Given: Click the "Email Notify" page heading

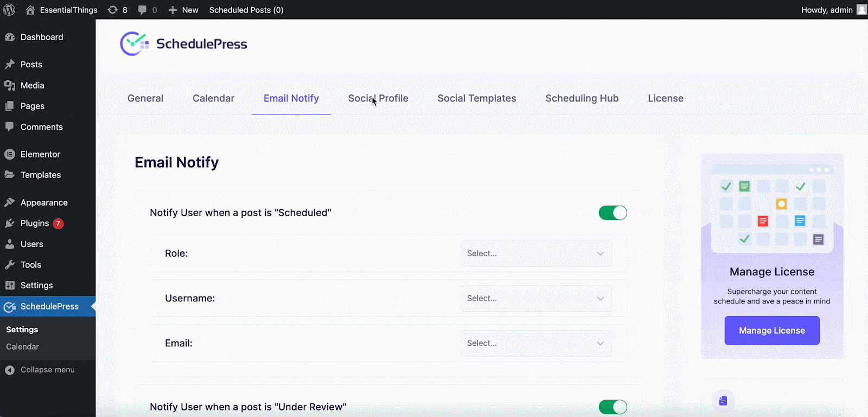Looking at the screenshot, I should [x=177, y=162].
